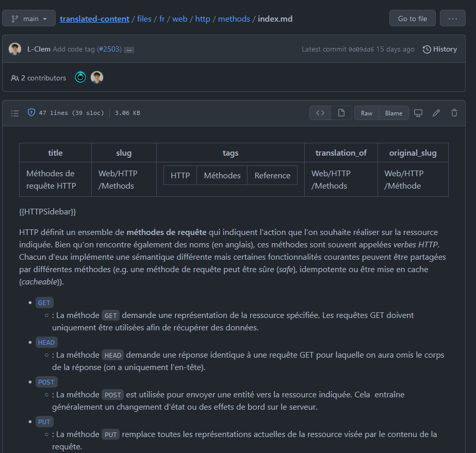The image size is (476, 453).
Task: Click the Reference tag cell
Action: point(272,175)
